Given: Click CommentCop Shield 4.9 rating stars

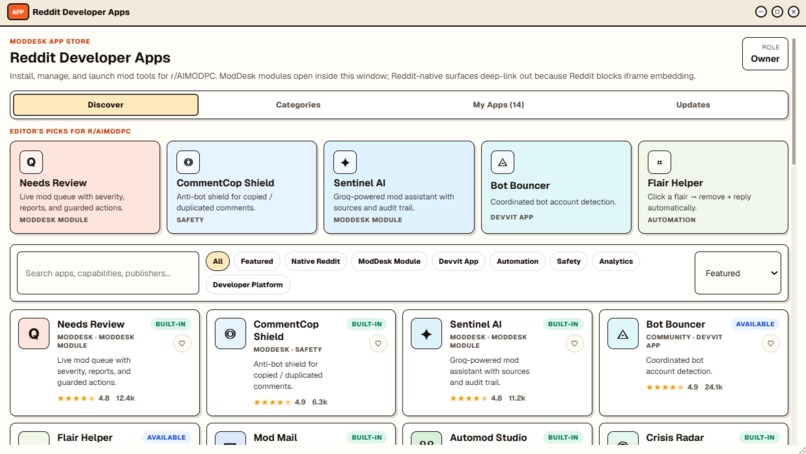Looking at the screenshot, I should pyautogui.click(x=272, y=402).
